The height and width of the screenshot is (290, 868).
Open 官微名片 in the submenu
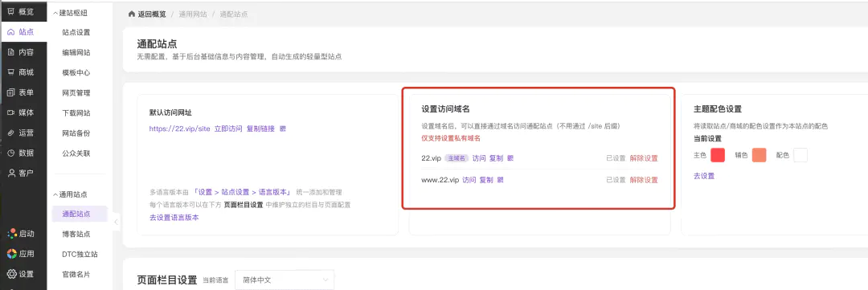(x=76, y=275)
